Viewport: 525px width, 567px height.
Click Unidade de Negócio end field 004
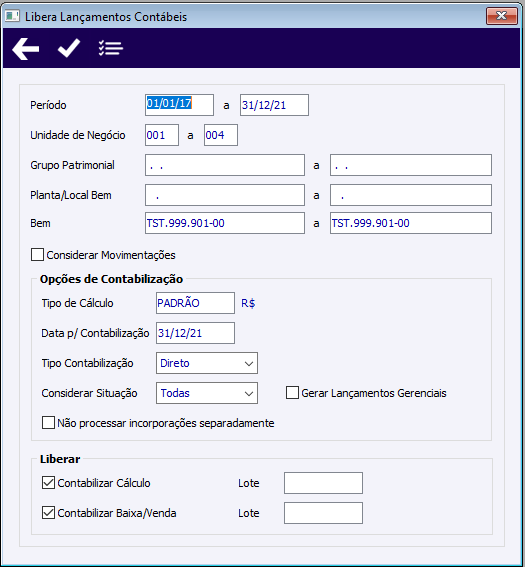click(221, 135)
